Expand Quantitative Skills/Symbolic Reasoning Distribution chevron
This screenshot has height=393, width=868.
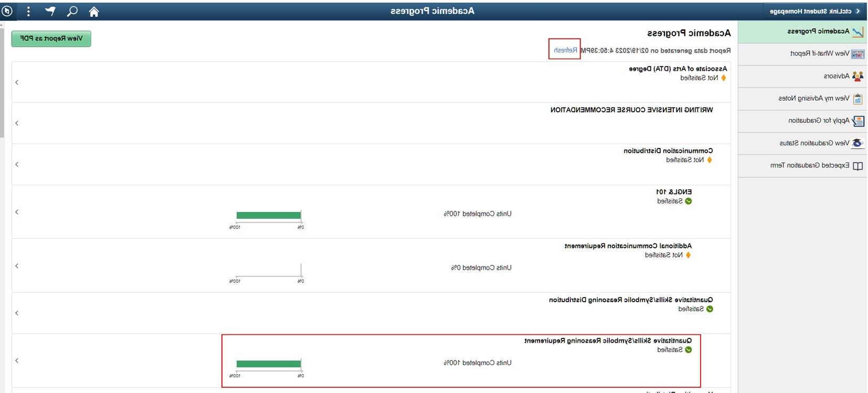click(x=17, y=313)
